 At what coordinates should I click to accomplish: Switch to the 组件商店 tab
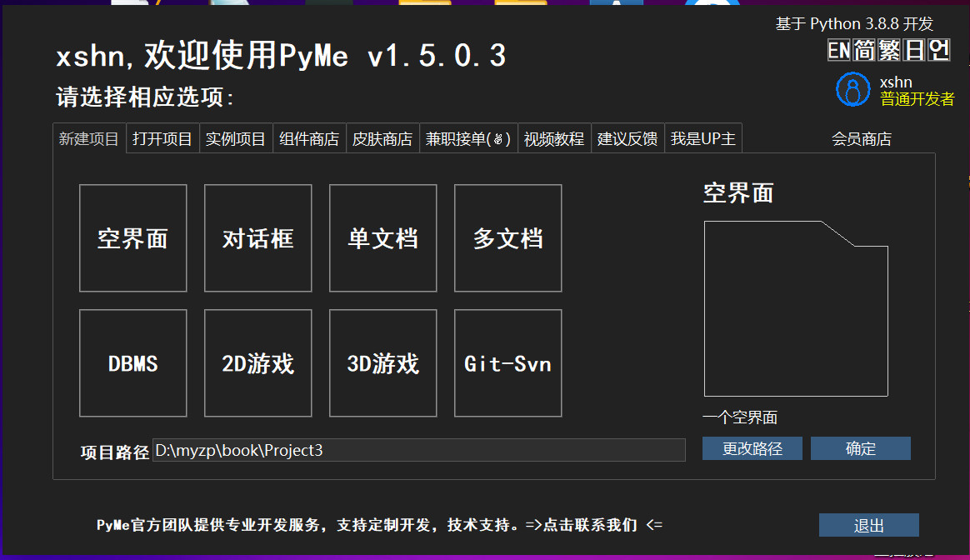[x=309, y=139]
